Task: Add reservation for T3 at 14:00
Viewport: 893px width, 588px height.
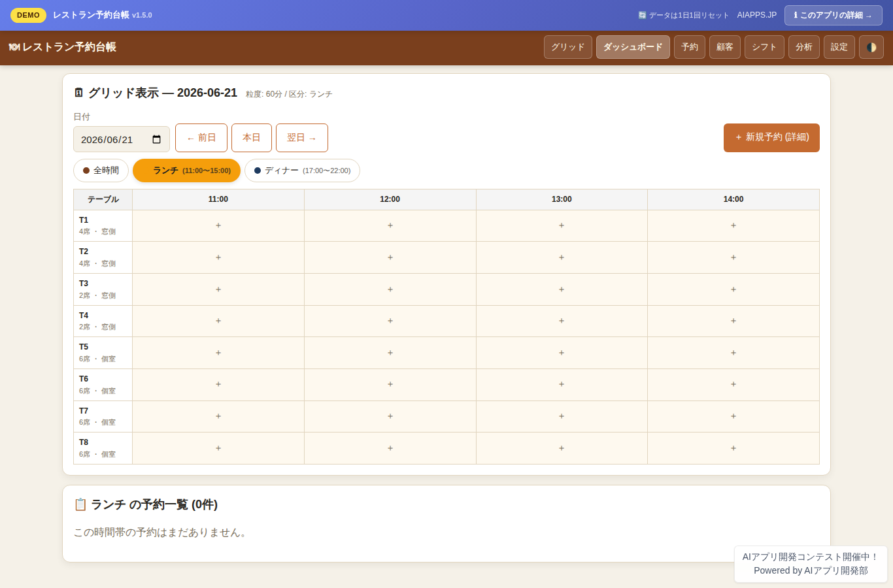Action: pos(733,289)
